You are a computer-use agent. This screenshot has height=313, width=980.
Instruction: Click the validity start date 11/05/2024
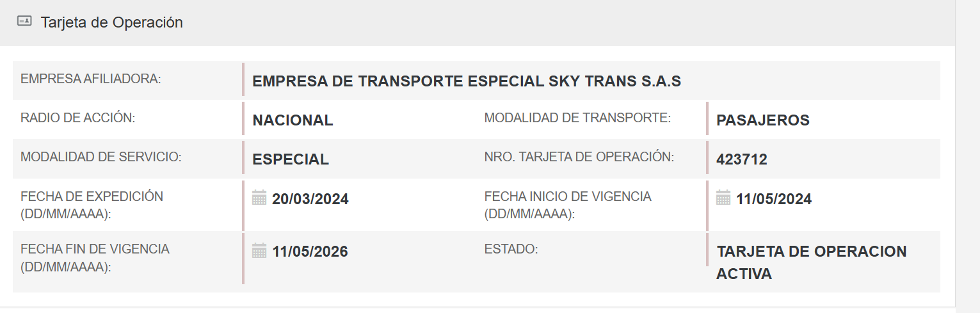pos(774,199)
